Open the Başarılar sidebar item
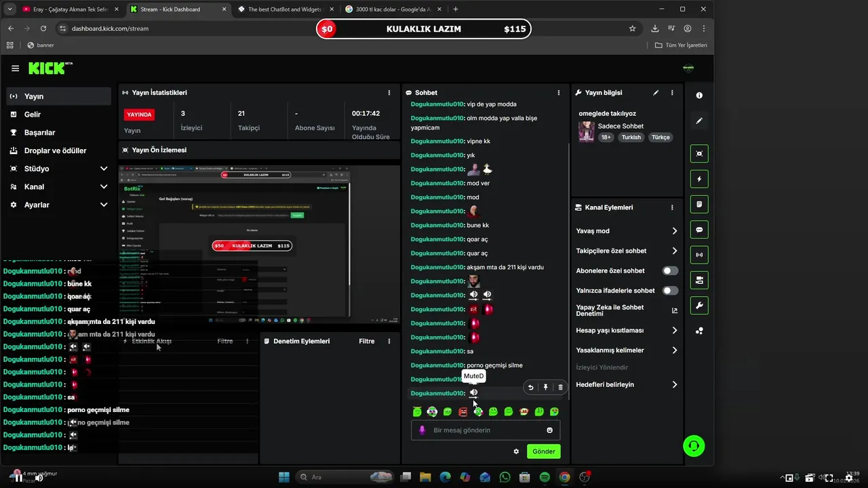 click(x=58, y=132)
